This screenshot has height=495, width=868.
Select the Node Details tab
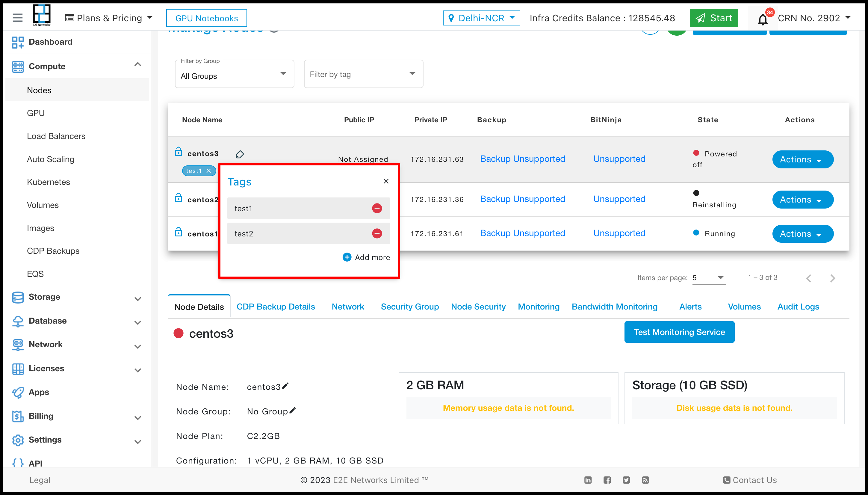[x=199, y=307]
